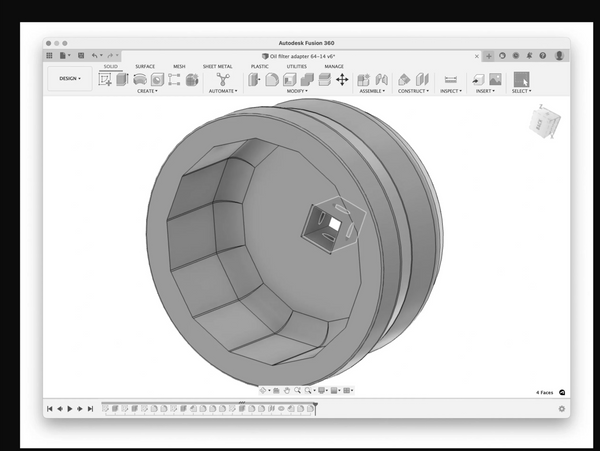
Task: Jump to the timeline beginning
Action: pyautogui.click(x=50, y=409)
